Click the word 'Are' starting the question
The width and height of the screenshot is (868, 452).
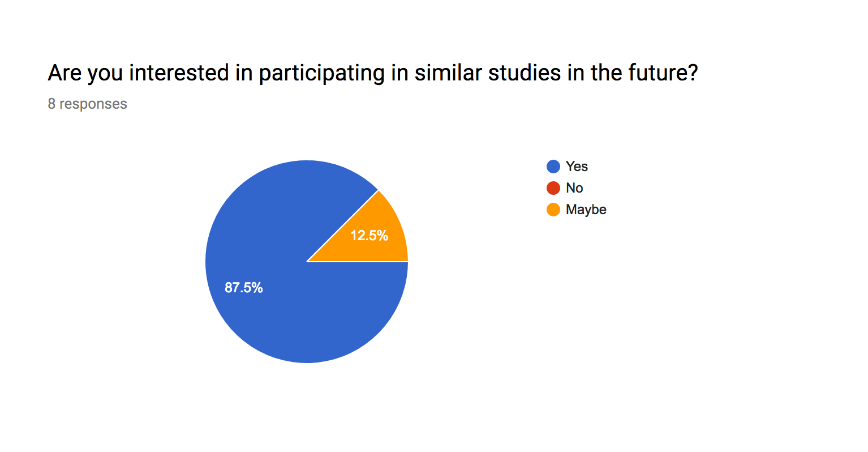pos(65,73)
